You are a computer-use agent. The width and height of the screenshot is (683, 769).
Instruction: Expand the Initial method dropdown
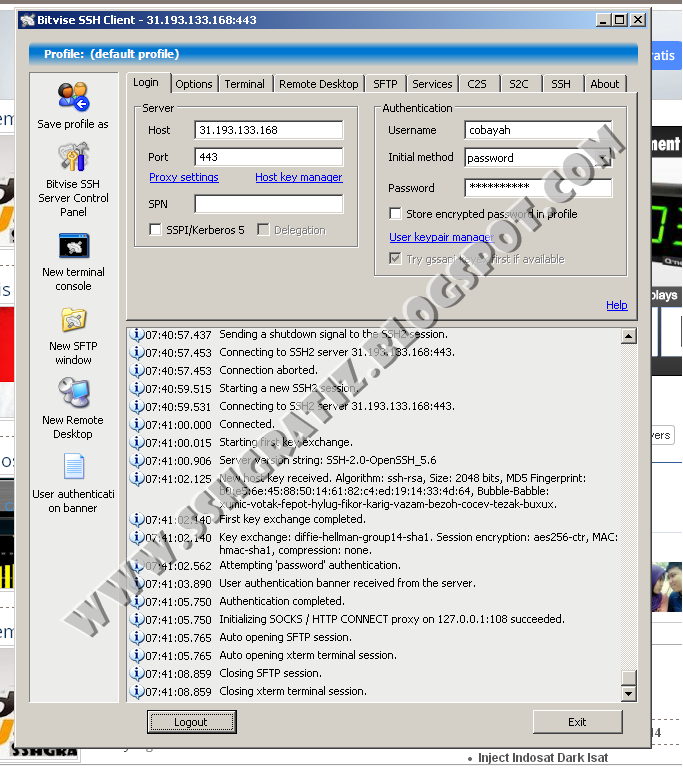coord(604,158)
